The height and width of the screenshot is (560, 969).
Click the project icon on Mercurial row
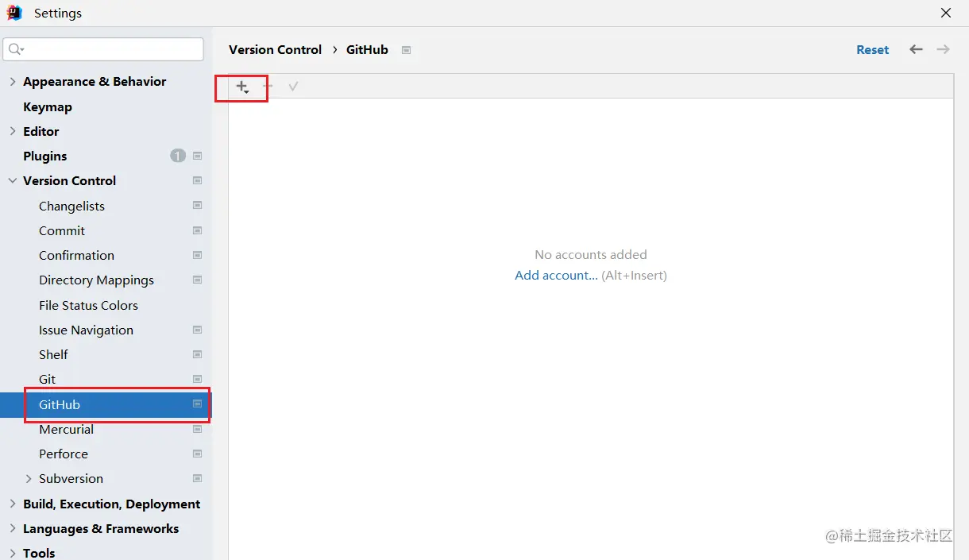pos(198,429)
